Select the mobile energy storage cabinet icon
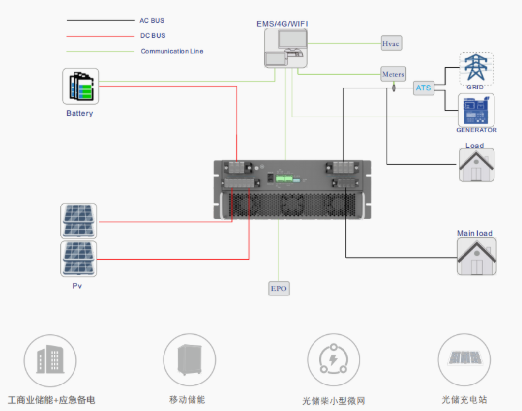 tap(190, 360)
